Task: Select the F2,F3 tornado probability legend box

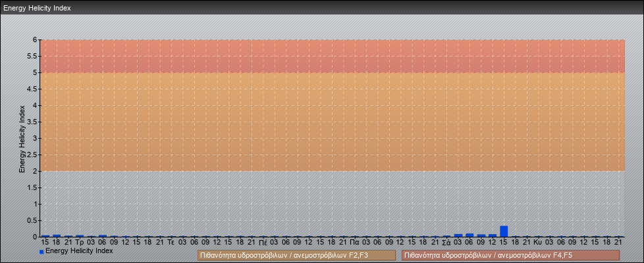Action: 296,255
